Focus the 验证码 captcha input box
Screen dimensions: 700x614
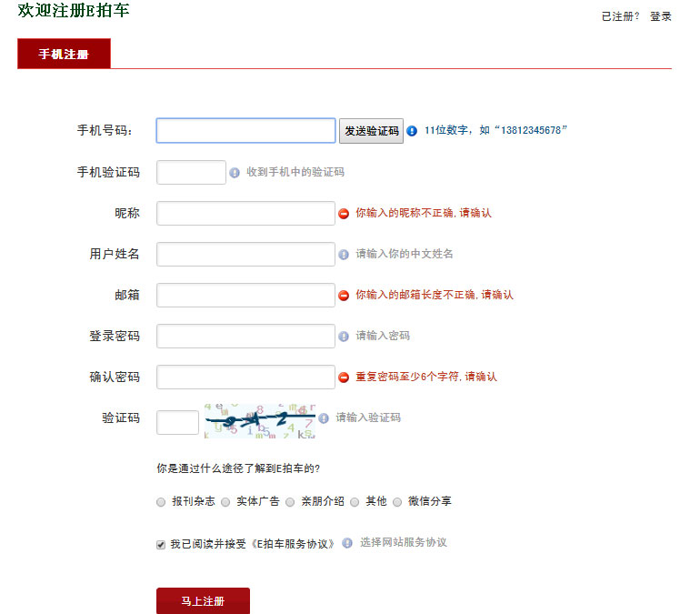177,422
